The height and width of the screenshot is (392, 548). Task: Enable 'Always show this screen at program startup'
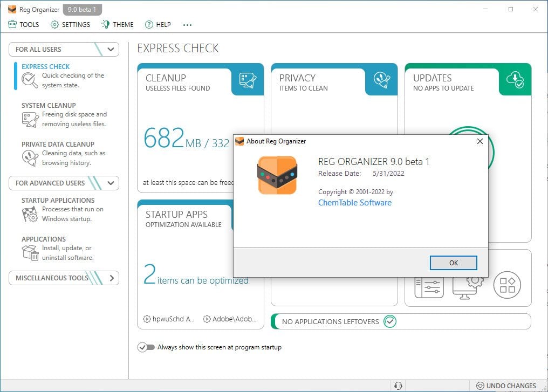click(145, 347)
